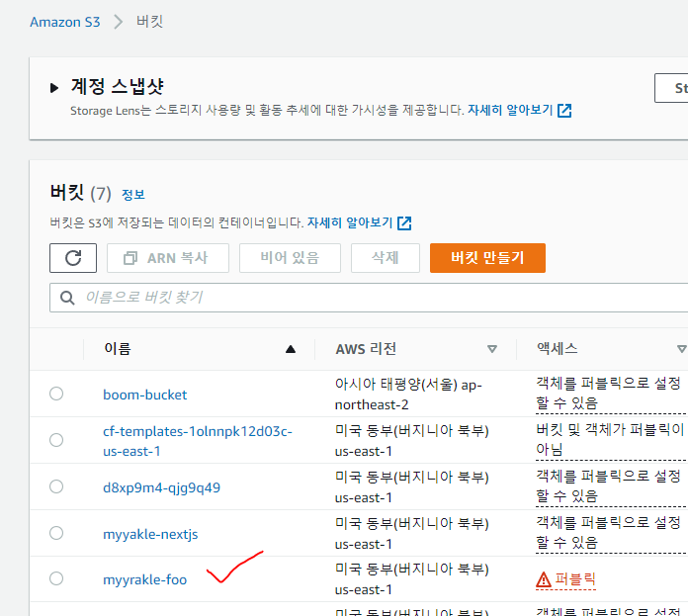
Task: Click external link icon beside Storage Lens learn more
Action: [x=564, y=111]
